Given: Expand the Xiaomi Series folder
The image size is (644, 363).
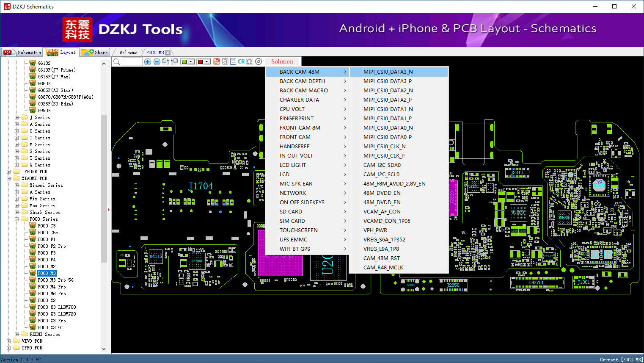Looking at the screenshot, I should [x=17, y=186].
